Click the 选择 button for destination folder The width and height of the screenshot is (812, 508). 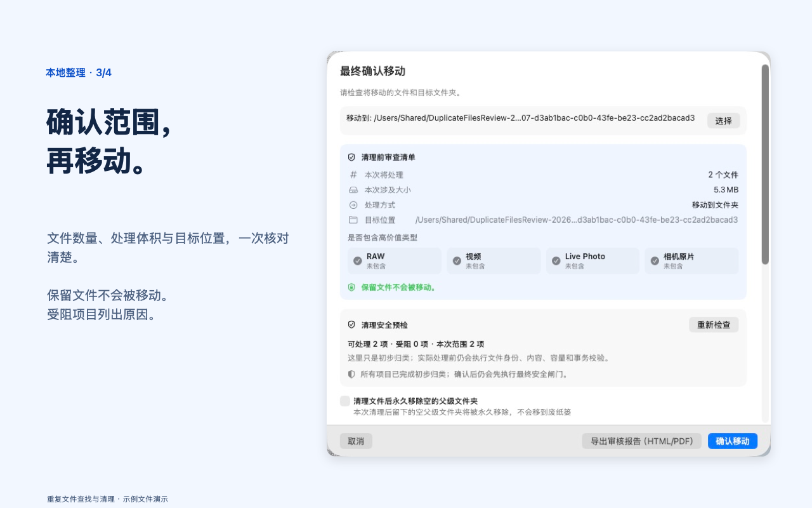(x=724, y=121)
